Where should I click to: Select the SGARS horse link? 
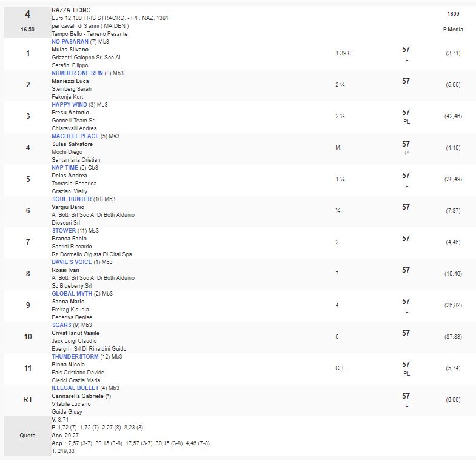(x=62, y=325)
